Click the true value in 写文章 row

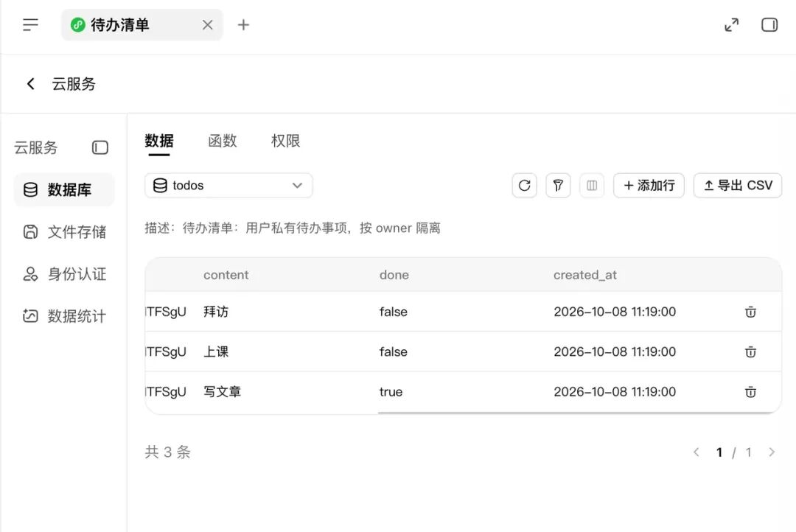pos(391,392)
